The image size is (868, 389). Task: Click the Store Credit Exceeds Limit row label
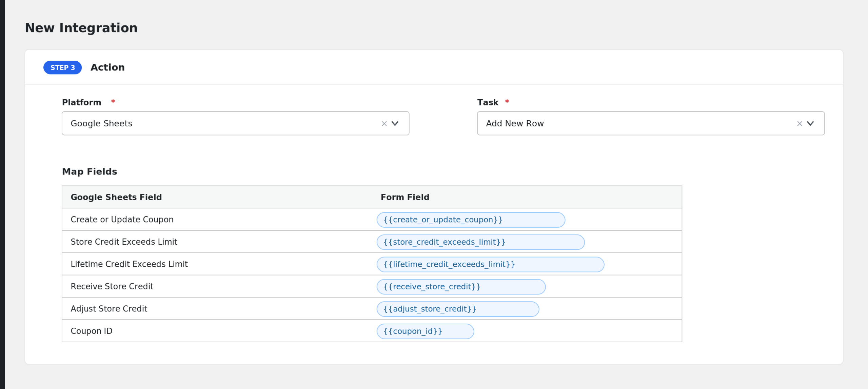(124, 242)
